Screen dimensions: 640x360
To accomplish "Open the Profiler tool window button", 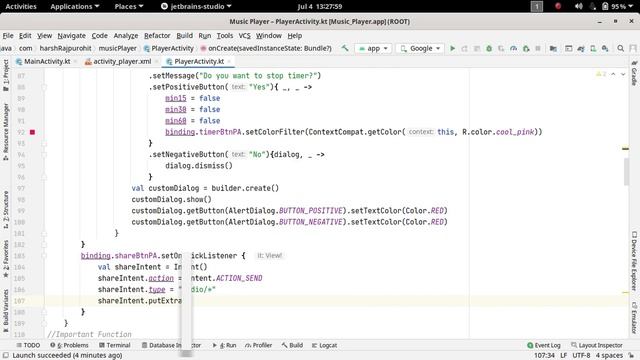I will tap(258, 345).
